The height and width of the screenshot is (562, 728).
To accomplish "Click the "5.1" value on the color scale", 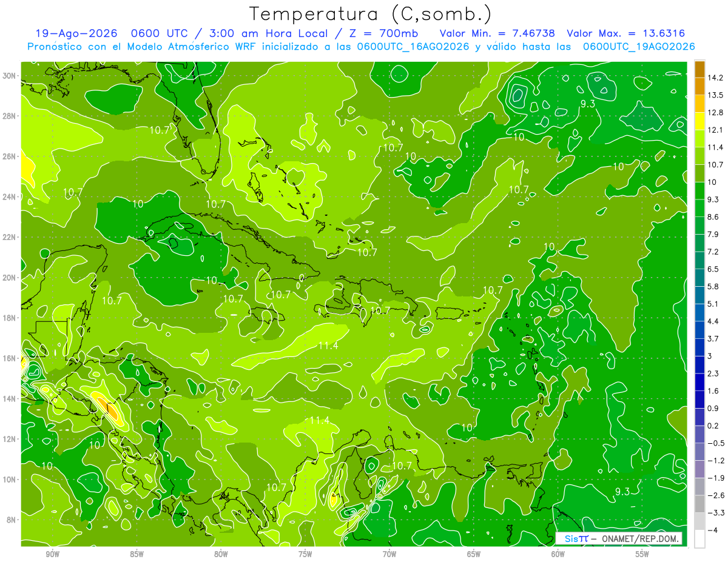I will click(713, 304).
